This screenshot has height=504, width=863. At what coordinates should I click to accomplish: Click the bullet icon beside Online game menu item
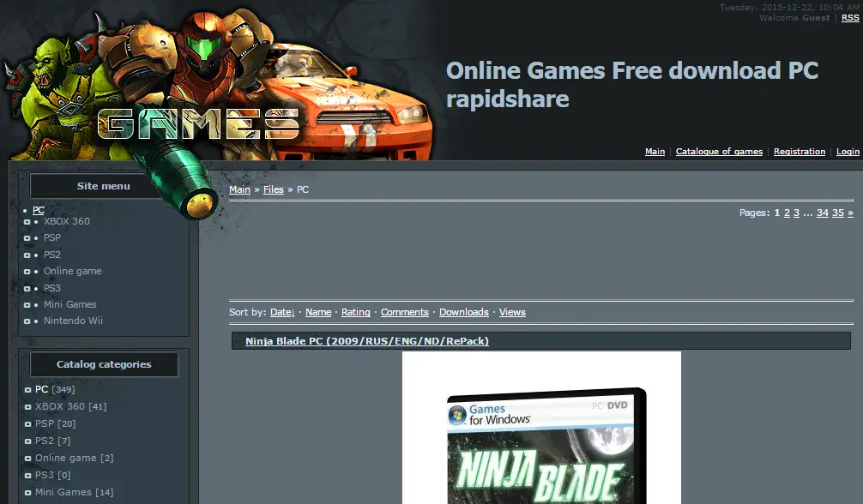pyautogui.click(x=27, y=272)
